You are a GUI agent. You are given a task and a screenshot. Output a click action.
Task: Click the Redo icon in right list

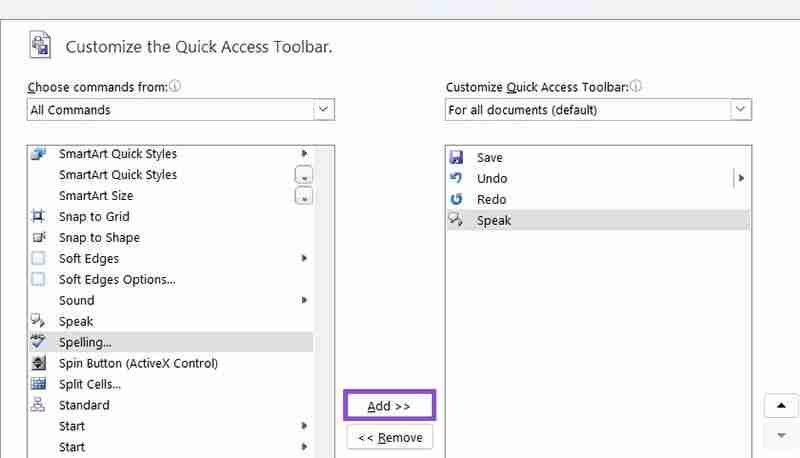point(456,199)
